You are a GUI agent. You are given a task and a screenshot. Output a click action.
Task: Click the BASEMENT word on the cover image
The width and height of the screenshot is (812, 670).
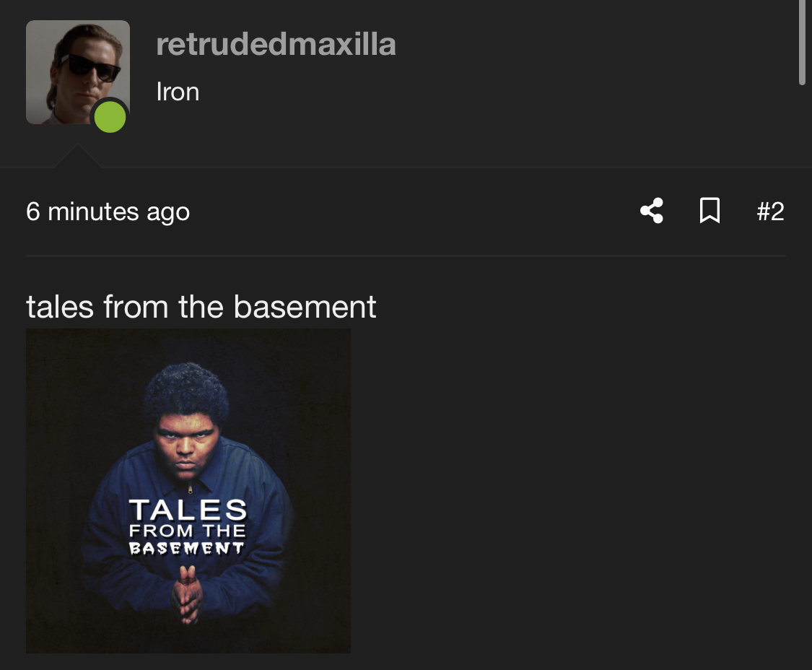point(186,548)
